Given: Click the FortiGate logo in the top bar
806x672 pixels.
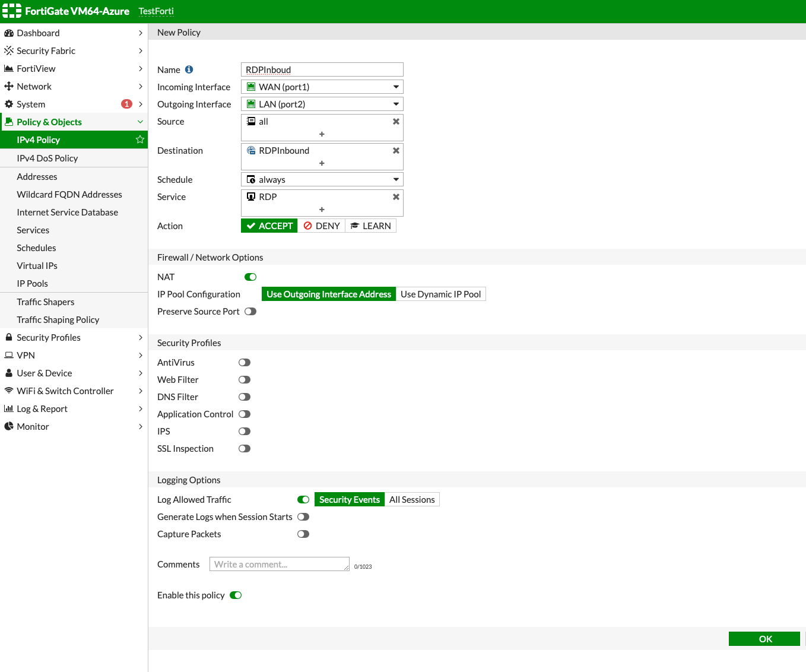Looking at the screenshot, I should point(11,10).
